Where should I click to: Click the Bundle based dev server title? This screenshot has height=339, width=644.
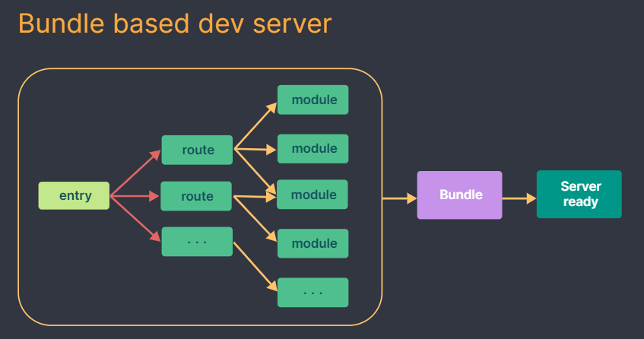(175, 24)
